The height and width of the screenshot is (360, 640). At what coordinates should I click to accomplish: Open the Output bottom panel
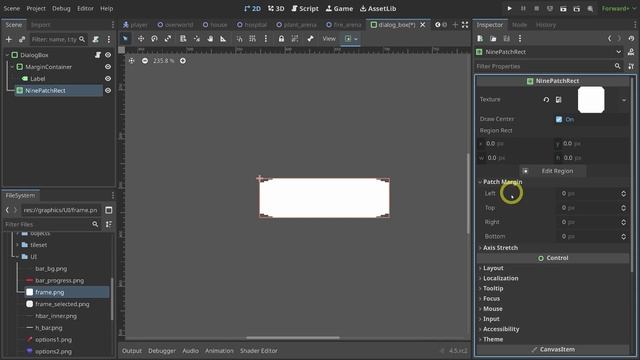[131, 351]
